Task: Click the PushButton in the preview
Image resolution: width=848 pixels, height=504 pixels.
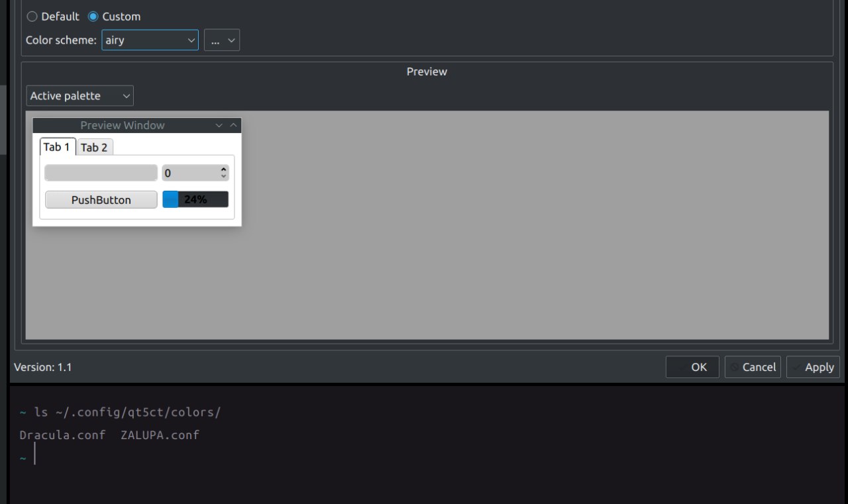Action: click(x=101, y=199)
